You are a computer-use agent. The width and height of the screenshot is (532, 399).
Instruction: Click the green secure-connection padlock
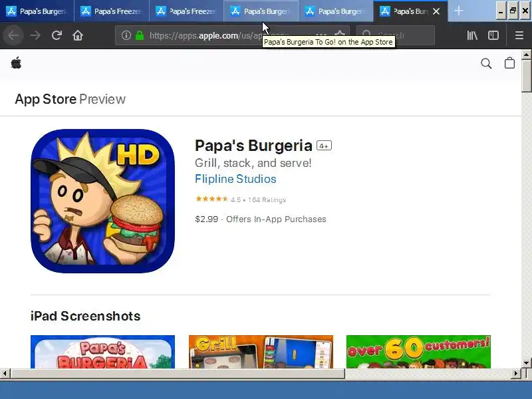tap(140, 35)
